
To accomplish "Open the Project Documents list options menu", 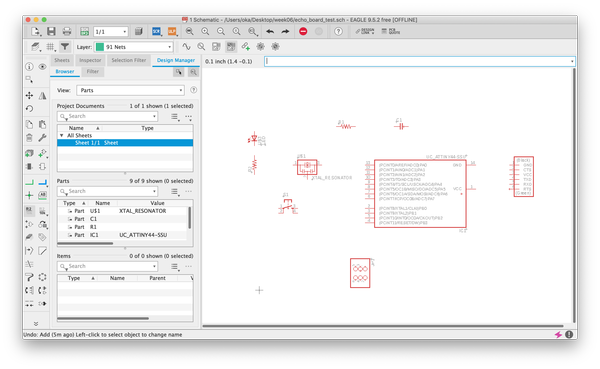I will pyautogui.click(x=175, y=116).
